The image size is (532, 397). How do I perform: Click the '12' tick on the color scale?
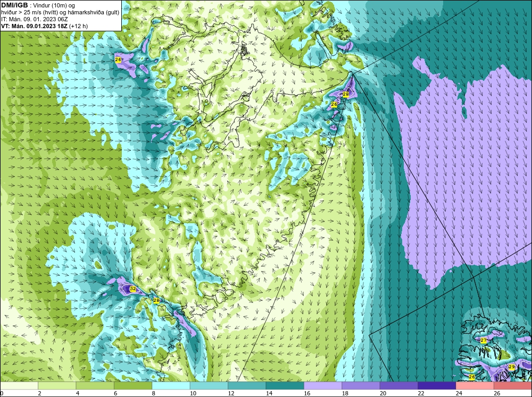(231, 393)
